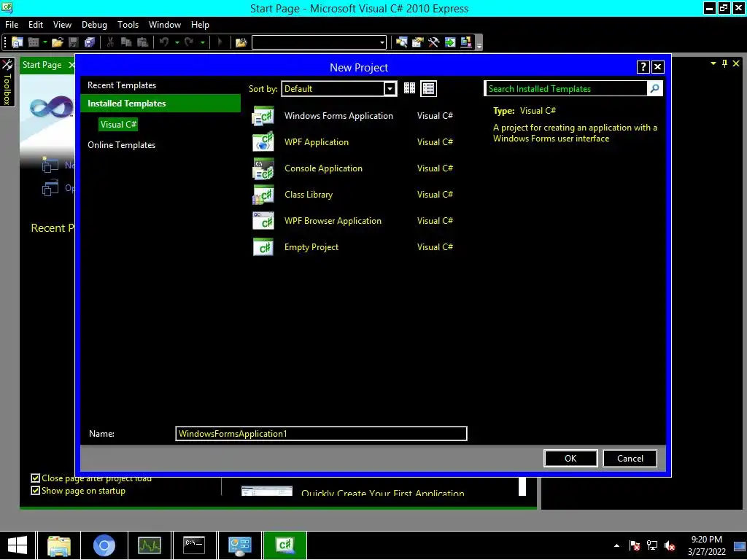Click the New Project dialog help button

point(643,67)
